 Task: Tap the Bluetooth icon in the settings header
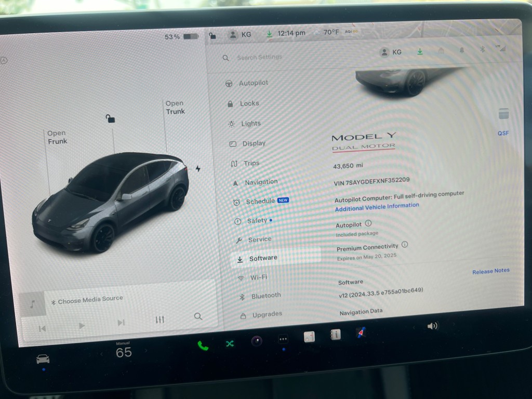click(x=482, y=49)
